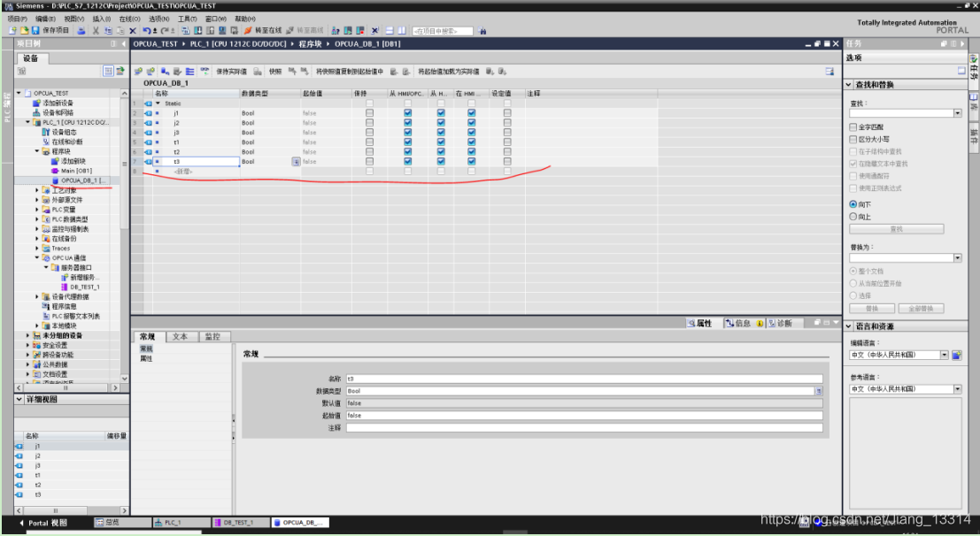This screenshot has height=536, width=980.
Task: Click the Open project toolbar icon
Action: pos(24,30)
